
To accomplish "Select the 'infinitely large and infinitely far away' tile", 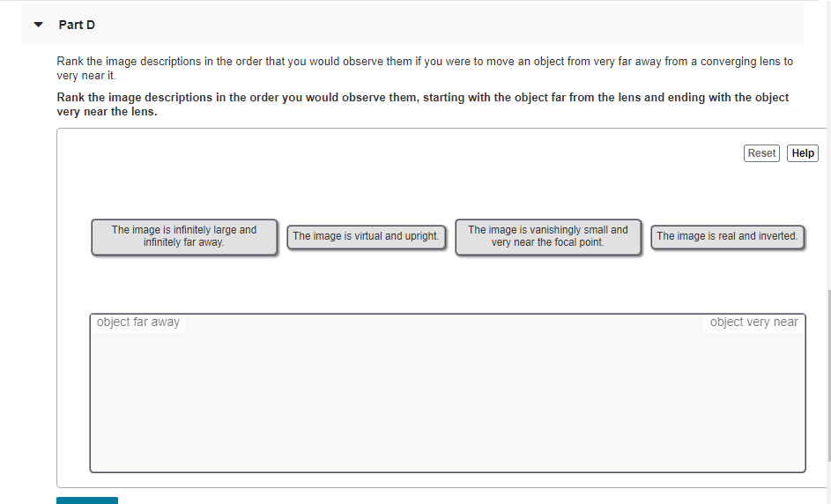I will coord(184,236).
